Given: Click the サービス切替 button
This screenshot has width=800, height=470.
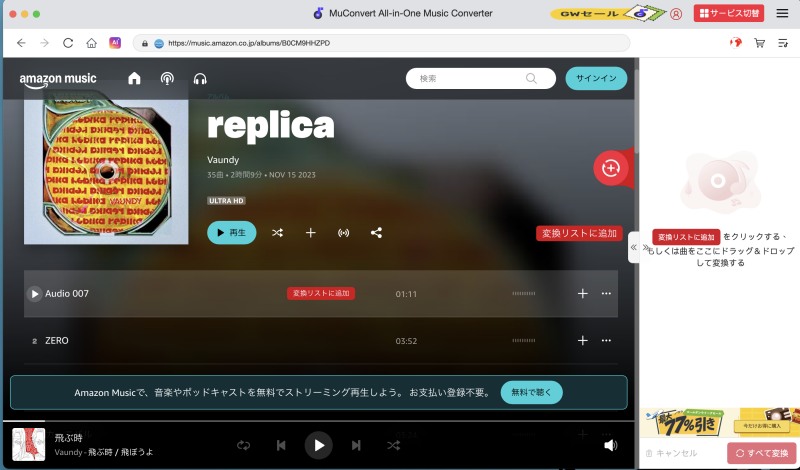Looking at the screenshot, I should (729, 13).
